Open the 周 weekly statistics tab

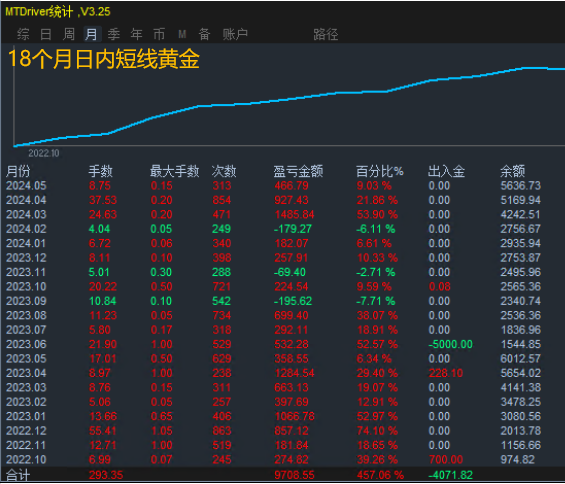pos(68,34)
